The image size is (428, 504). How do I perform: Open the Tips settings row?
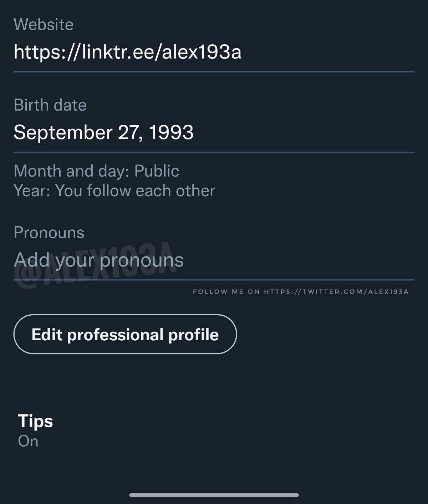pos(214,430)
